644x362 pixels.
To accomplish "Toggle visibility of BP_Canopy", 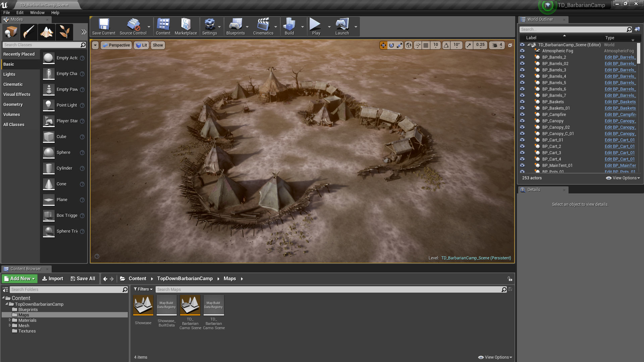I will 522,121.
